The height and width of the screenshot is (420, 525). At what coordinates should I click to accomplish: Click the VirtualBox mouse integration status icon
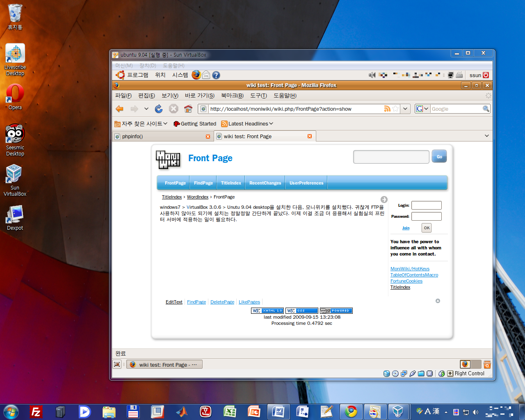coord(442,373)
